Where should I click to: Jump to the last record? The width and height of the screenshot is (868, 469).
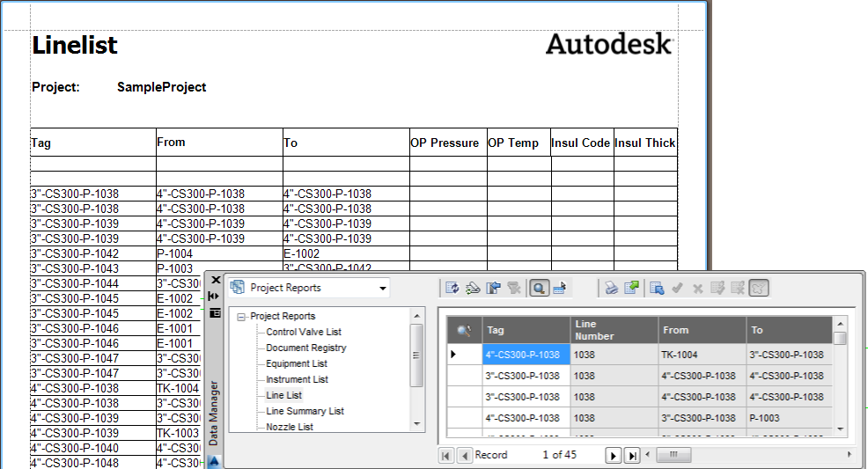click(631, 455)
